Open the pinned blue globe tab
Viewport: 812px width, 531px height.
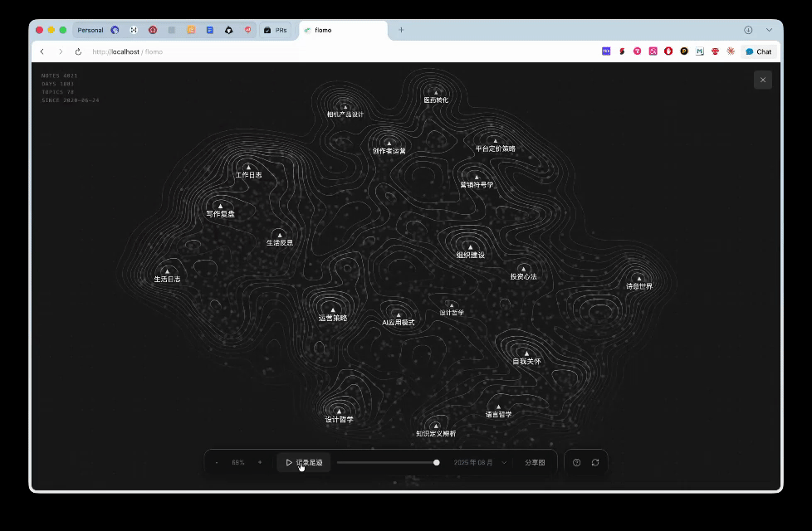(115, 30)
